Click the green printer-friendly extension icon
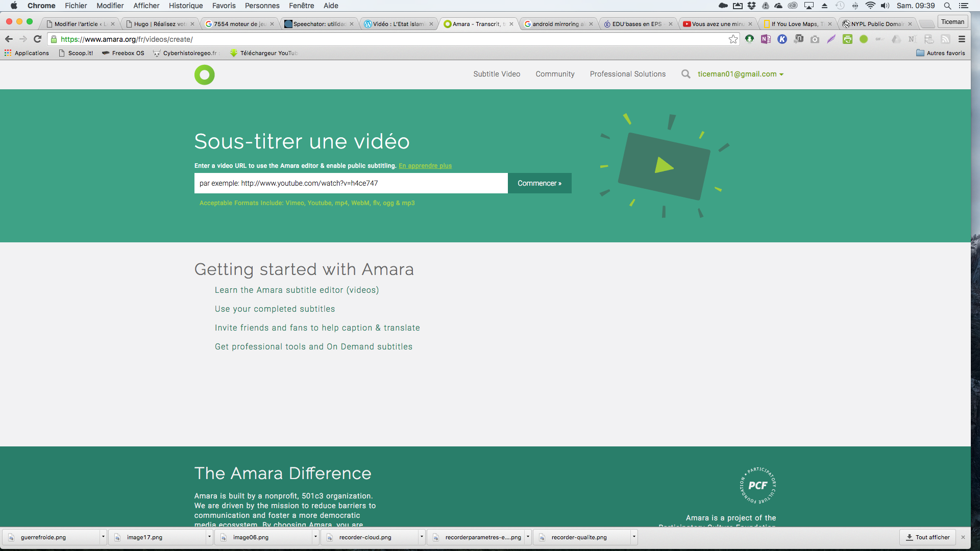980x551 pixels. 847,39
